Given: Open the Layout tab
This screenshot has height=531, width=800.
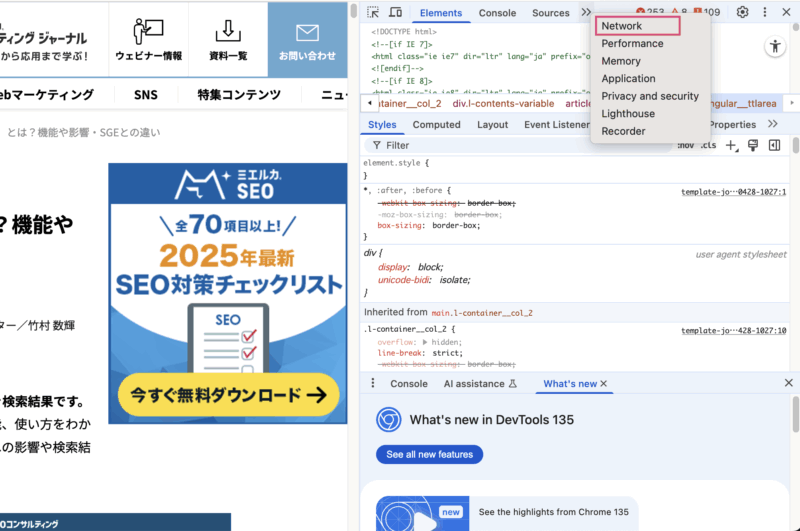Looking at the screenshot, I should [492, 124].
